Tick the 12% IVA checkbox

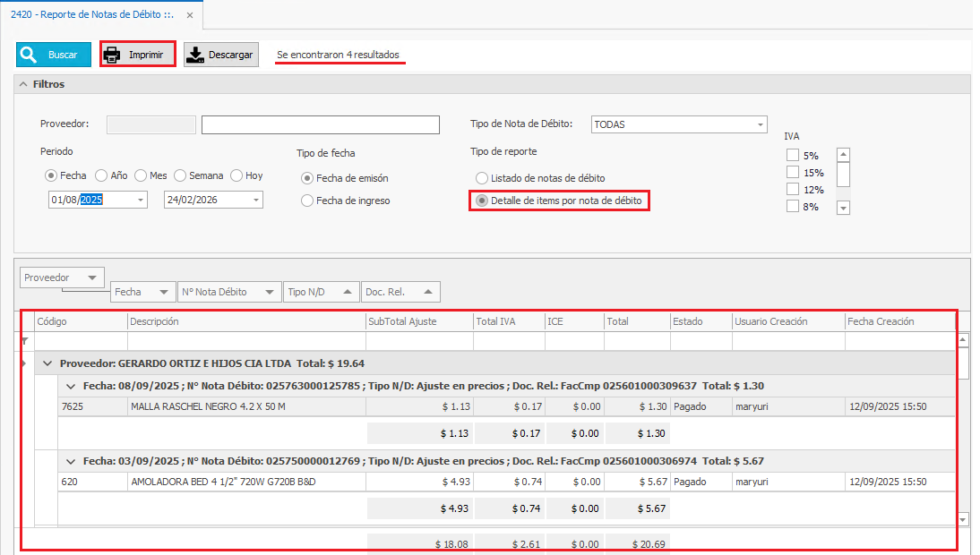click(792, 189)
